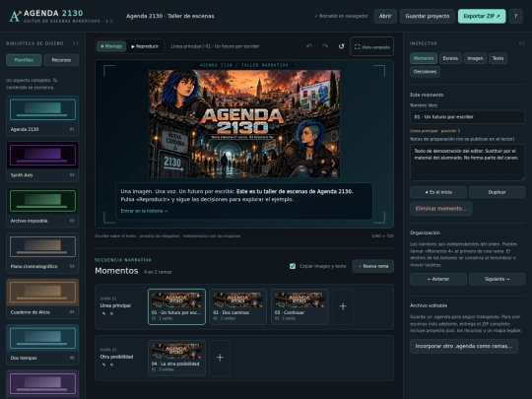This screenshot has height=399, width=532.
Task: Apply the Synth Axis template
Action: [x=42, y=162]
